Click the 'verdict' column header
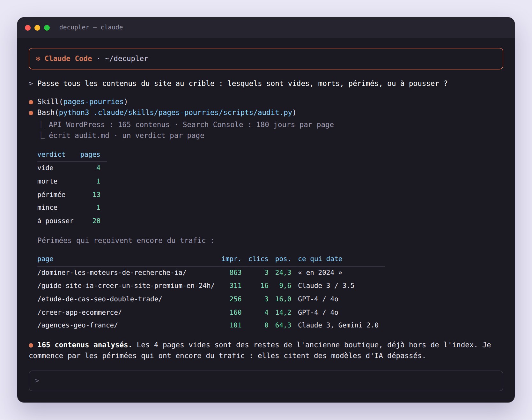 pos(51,154)
